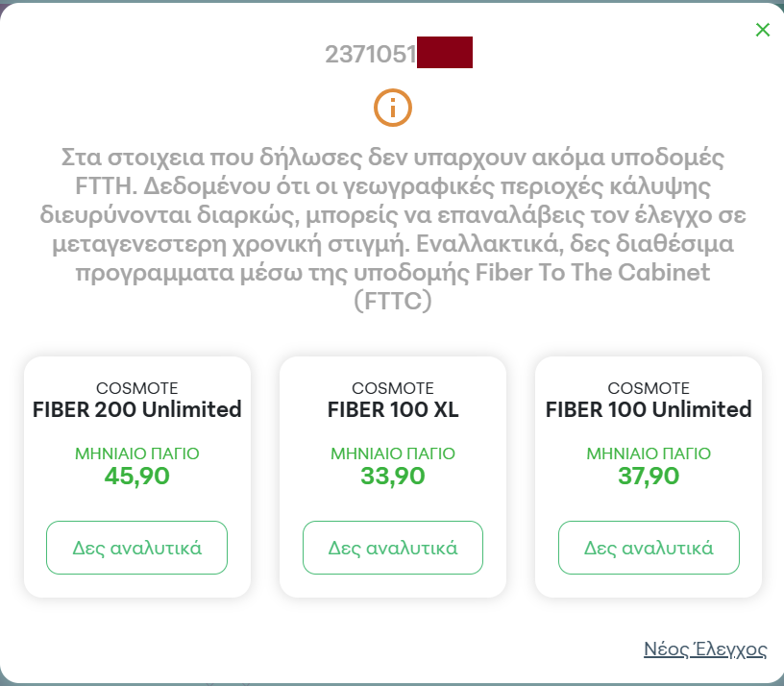Click COSMOTE label above FIBER 100 XL
The height and width of the screenshot is (686, 784).
[393, 388]
